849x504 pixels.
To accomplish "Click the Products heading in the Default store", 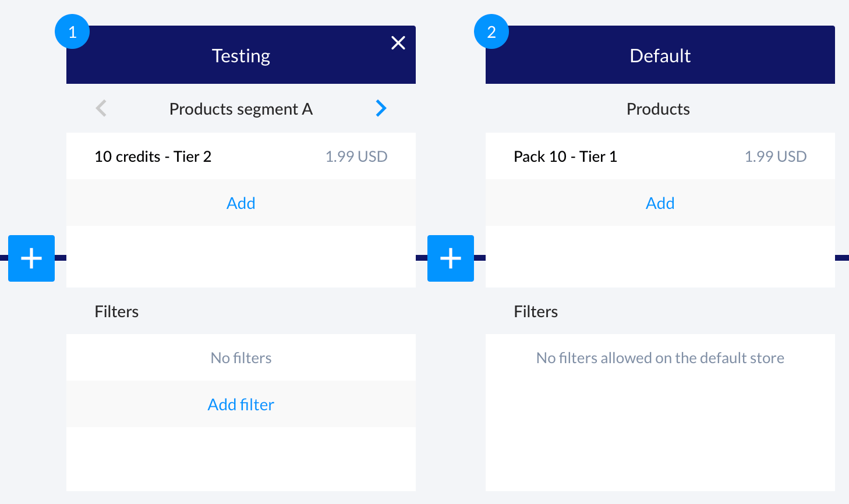I will [658, 109].
